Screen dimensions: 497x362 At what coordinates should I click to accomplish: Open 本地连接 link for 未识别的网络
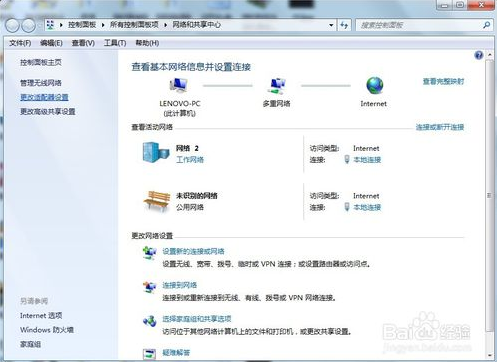pos(367,207)
